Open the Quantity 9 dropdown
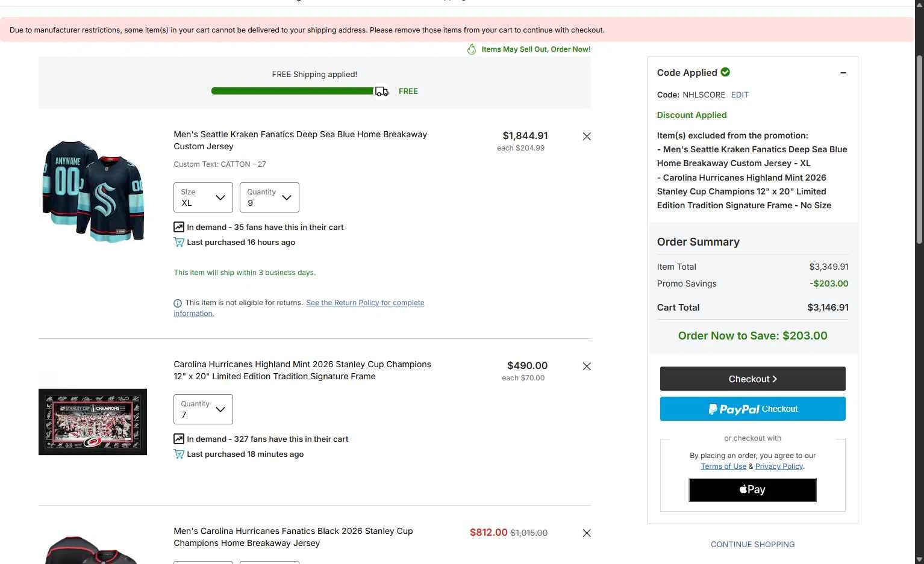Screen dimensions: 924x564 click(269, 197)
